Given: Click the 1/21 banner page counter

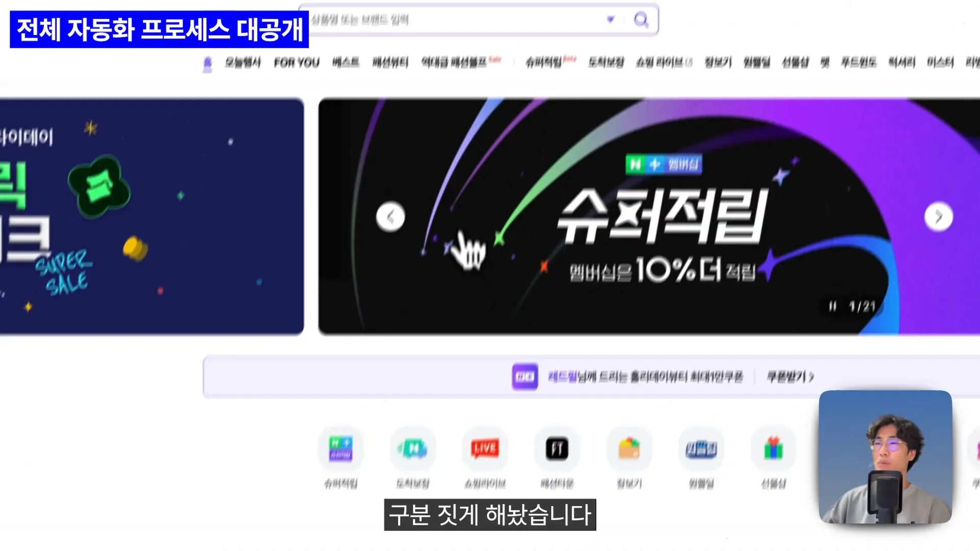Looking at the screenshot, I should 862,306.
